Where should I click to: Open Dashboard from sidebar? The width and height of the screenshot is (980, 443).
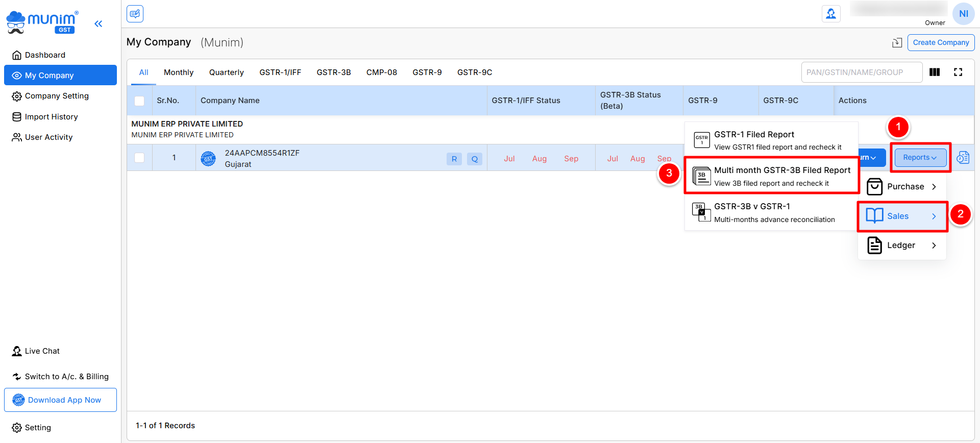coord(60,55)
